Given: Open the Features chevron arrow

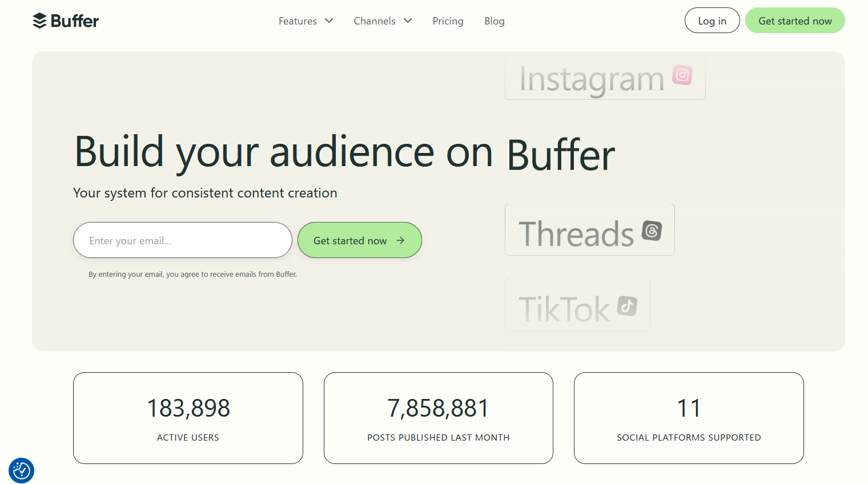Looking at the screenshot, I should pyautogui.click(x=329, y=21).
